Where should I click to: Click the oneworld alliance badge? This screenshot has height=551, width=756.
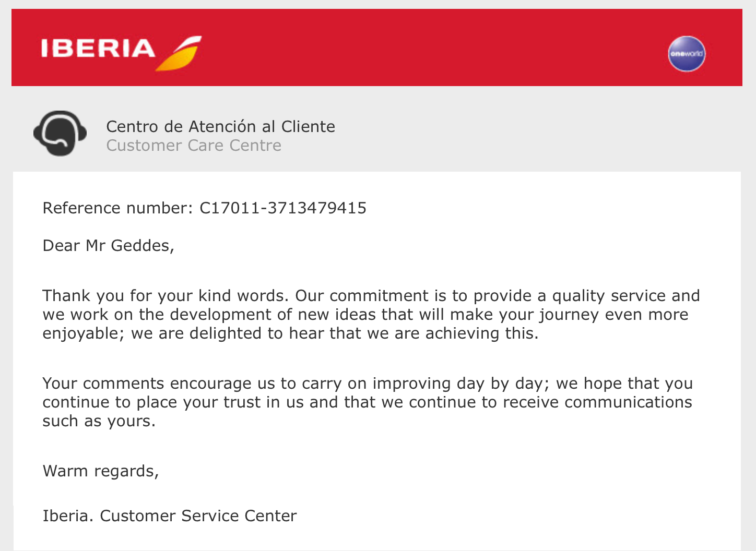687,54
